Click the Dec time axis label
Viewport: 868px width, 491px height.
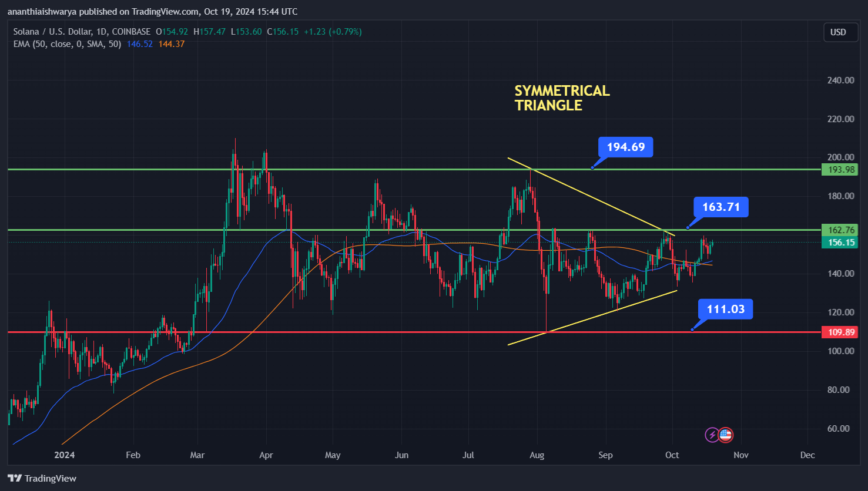[x=807, y=455]
